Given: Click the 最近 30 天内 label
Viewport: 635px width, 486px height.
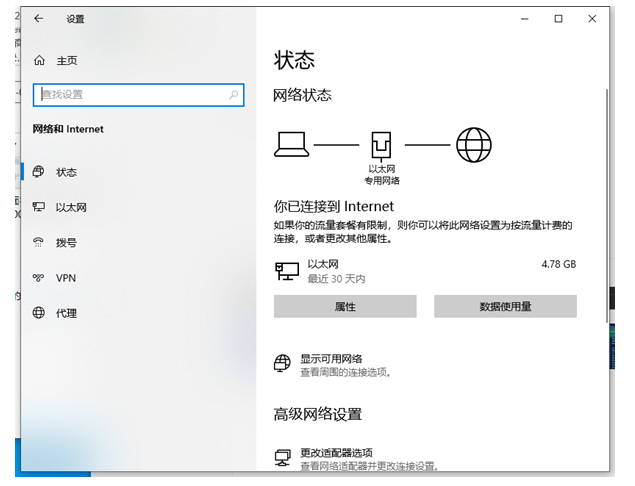Looking at the screenshot, I should coord(336,279).
